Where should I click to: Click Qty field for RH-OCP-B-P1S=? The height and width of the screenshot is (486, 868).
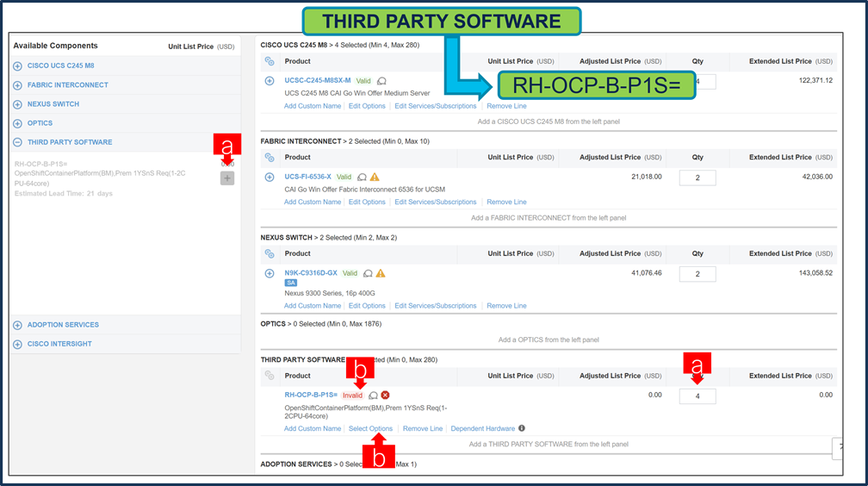tap(697, 396)
